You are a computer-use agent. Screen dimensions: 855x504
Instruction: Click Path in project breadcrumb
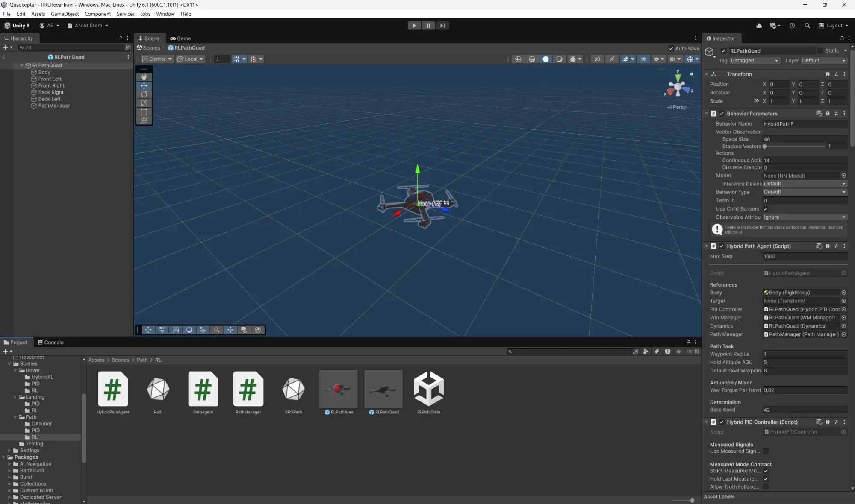click(x=142, y=360)
